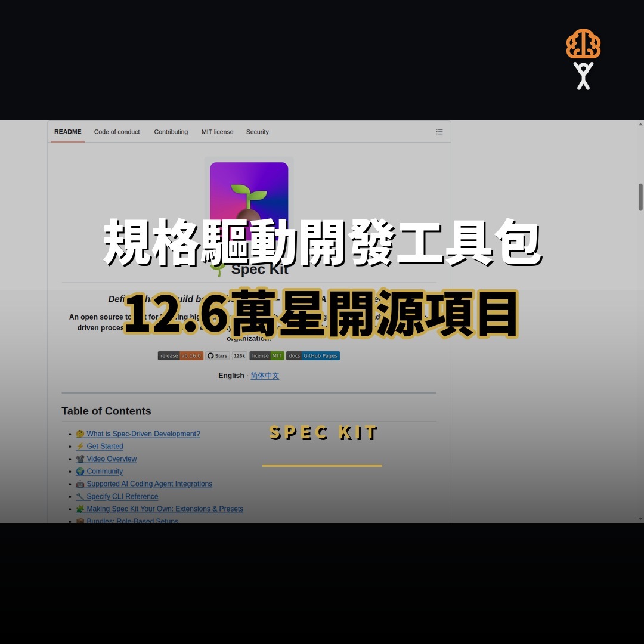The image size is (644, 644).
Task: Click the Table of Contents heading
Action: (x=106, y=411)
